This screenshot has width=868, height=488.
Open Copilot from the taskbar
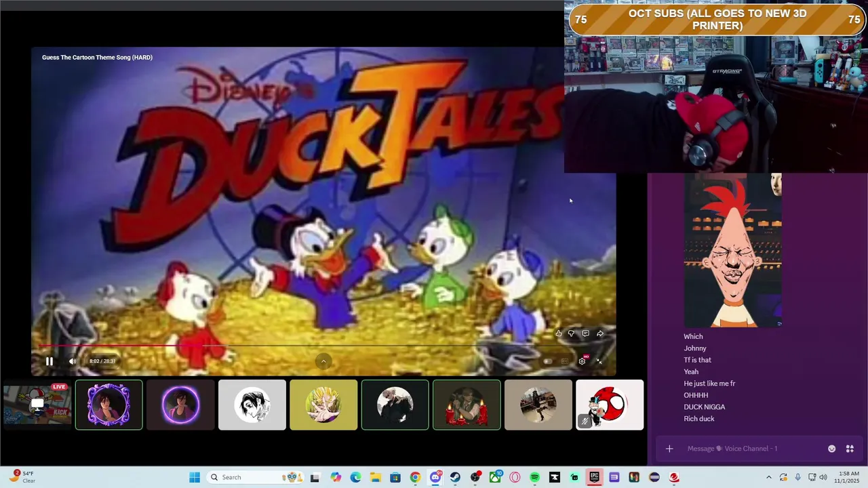click(336, 477)
